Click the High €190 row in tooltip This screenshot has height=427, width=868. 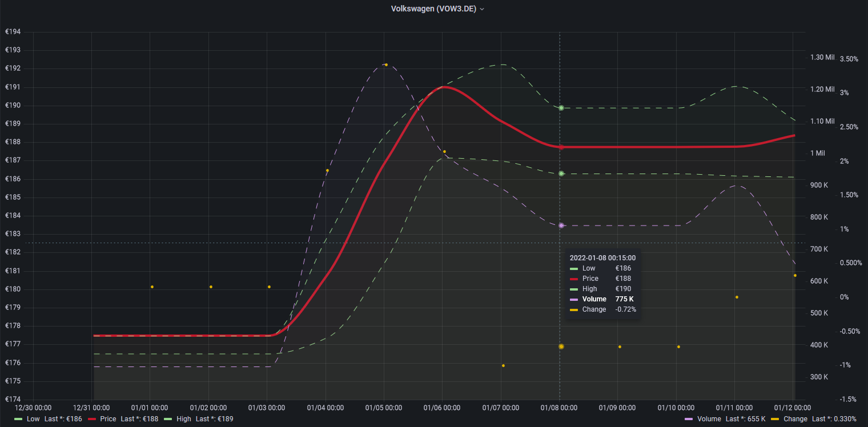(x=602, y=289)
